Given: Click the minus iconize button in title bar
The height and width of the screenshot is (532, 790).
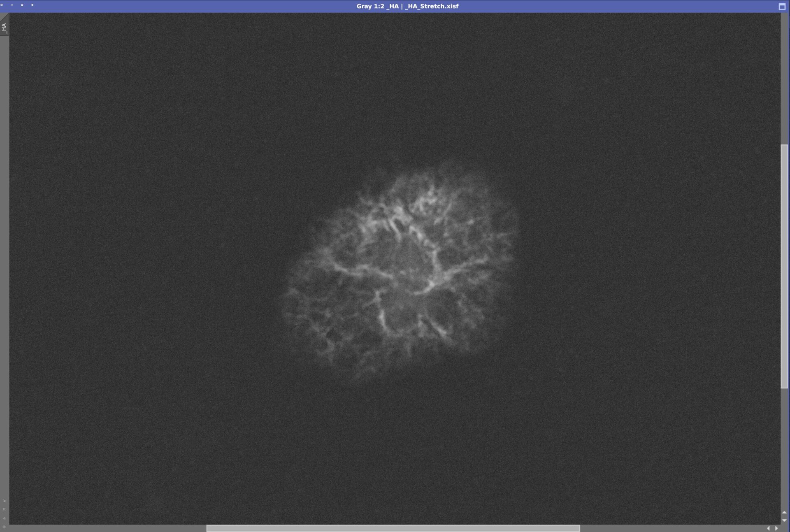Looking at the screenshot, I should (x=12, y=5).
